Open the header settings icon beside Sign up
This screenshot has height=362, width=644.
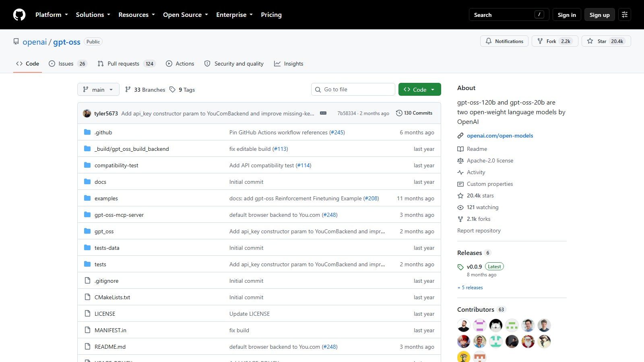click(625, 14)
